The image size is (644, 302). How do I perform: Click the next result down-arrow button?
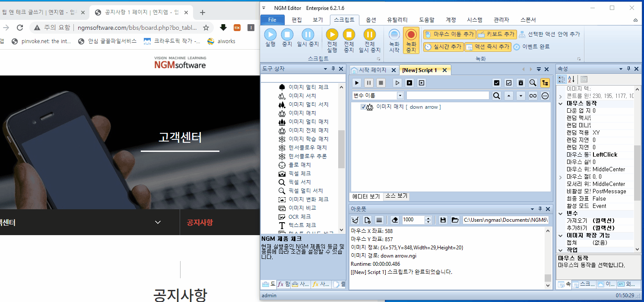click(521, 96)
